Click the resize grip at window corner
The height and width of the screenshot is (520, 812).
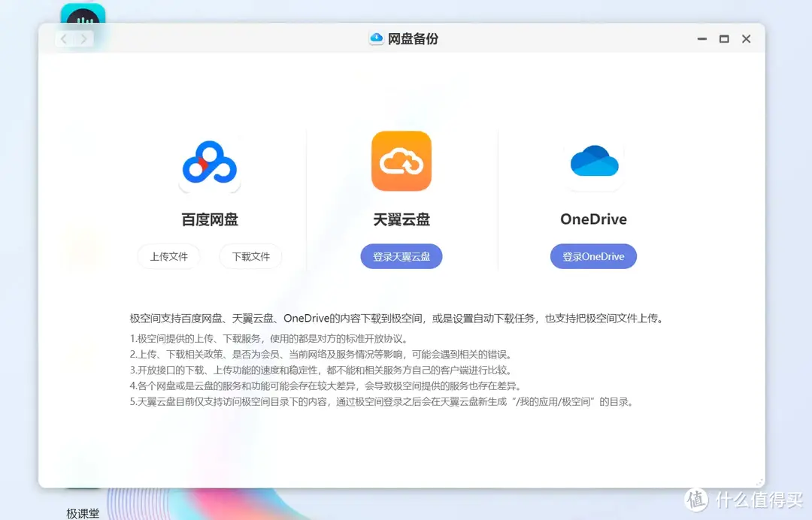tap(759, 482)
